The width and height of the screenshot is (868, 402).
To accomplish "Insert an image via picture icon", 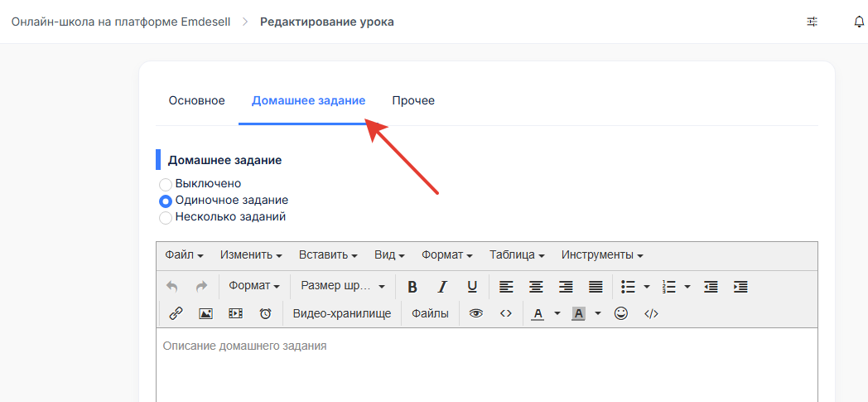I will click(x=206, y=313).
